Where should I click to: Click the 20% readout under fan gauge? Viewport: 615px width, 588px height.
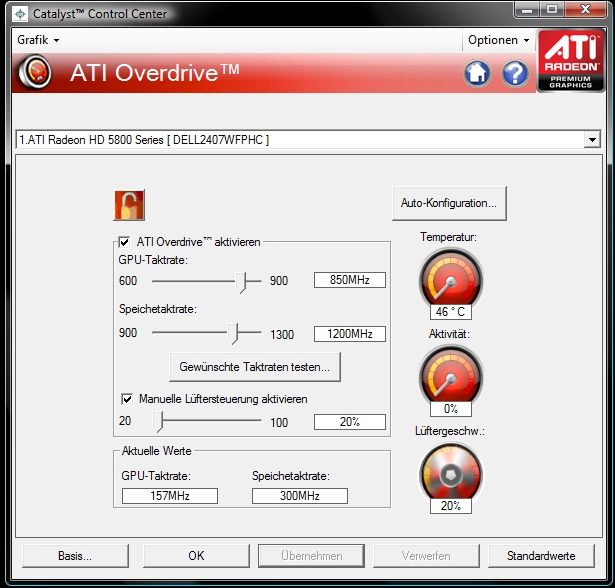pyautogui.click(x=451, y=506)
